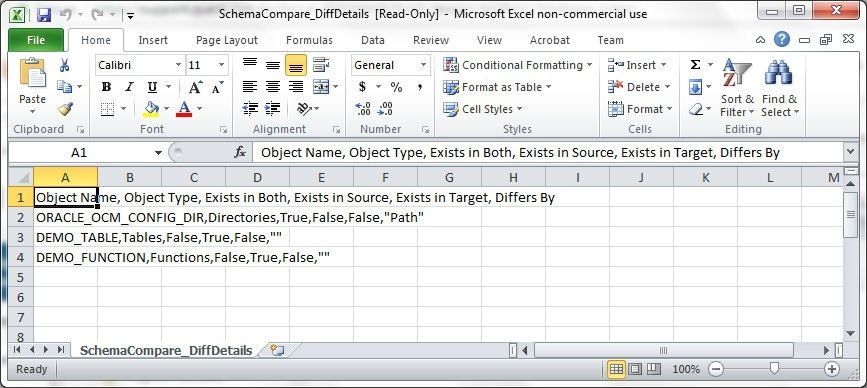Image resolution: width=867 pixels, height=388 pixels.
Task: Click the Cut scissors icon
Action: (x=65, y=65)
